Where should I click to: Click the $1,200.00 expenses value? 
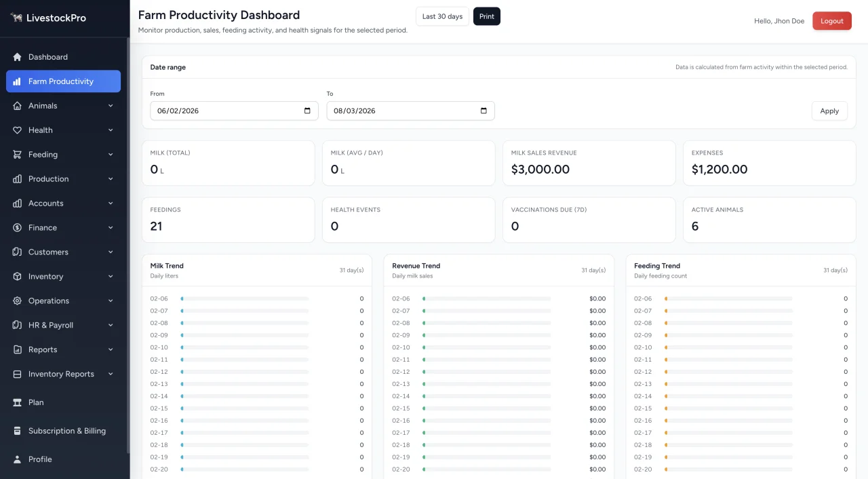pyautogui.click(x=719, y=170)
